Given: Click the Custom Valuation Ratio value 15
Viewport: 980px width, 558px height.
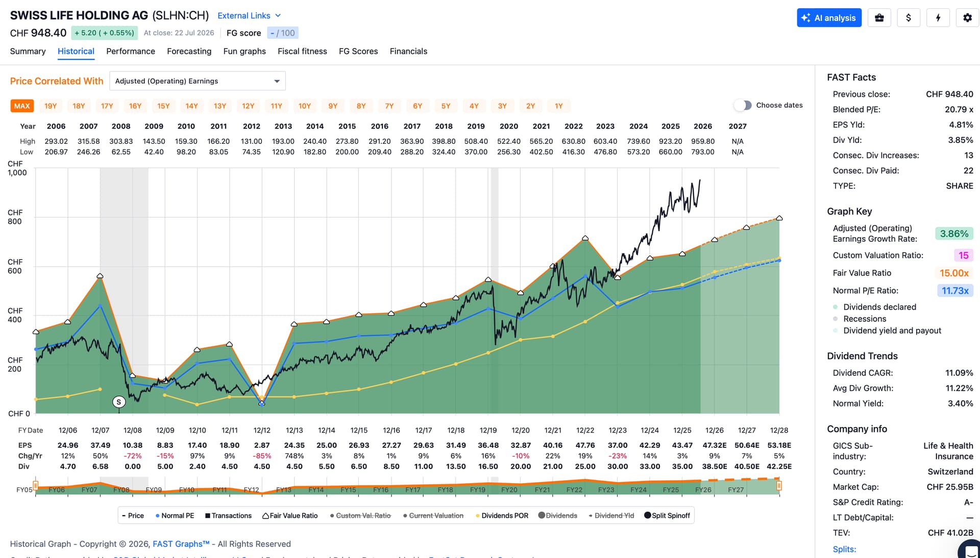Looking at the screenshot, I should [964, 256].
